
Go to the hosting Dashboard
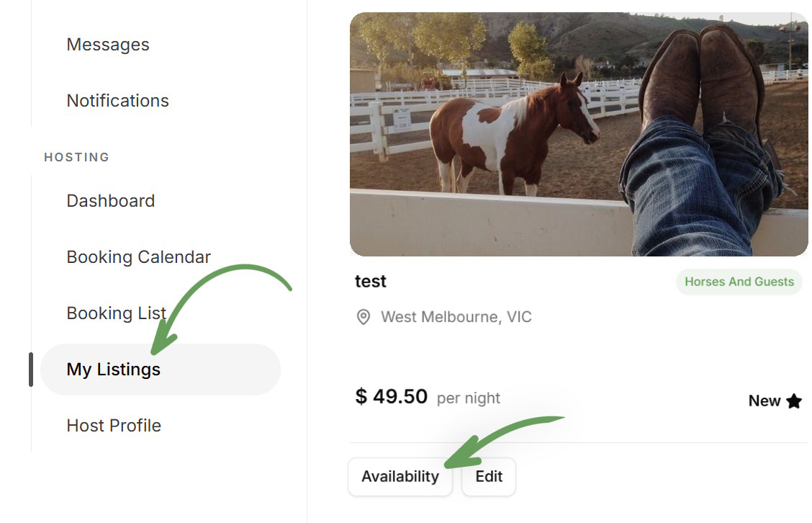pos(110,200)
